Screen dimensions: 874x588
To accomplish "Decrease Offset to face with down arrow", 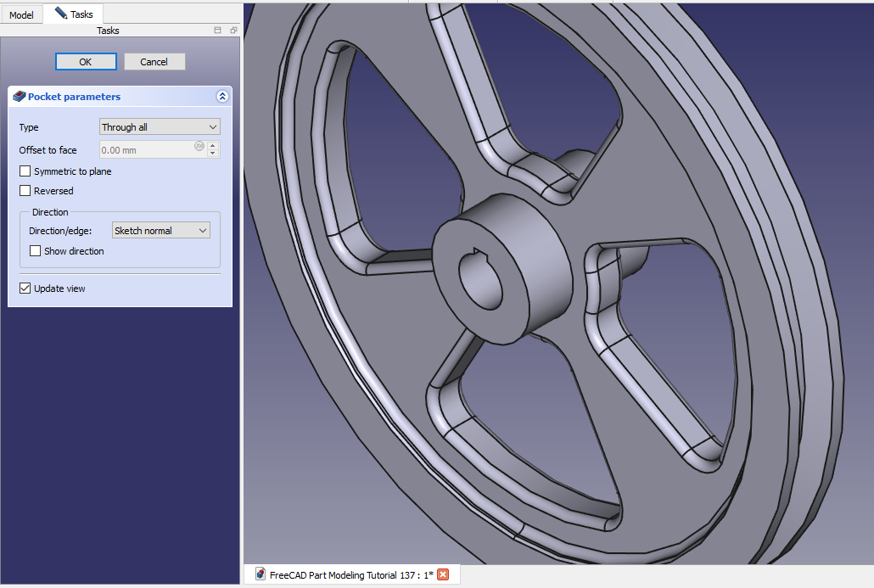I will 213,154.
